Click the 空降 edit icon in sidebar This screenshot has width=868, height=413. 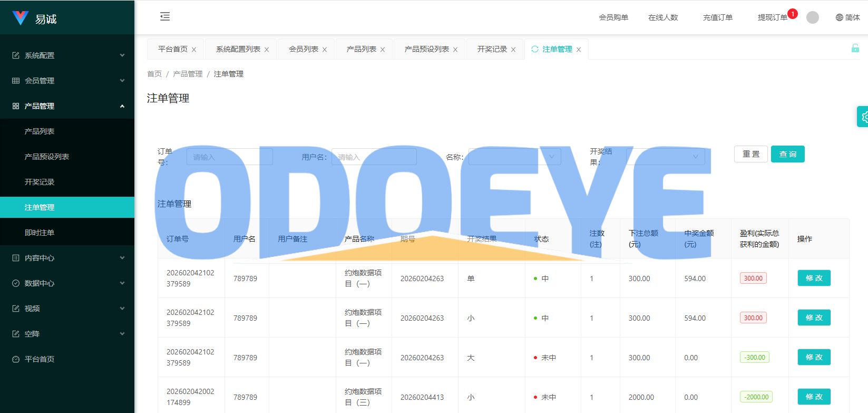tap(16, 334)
